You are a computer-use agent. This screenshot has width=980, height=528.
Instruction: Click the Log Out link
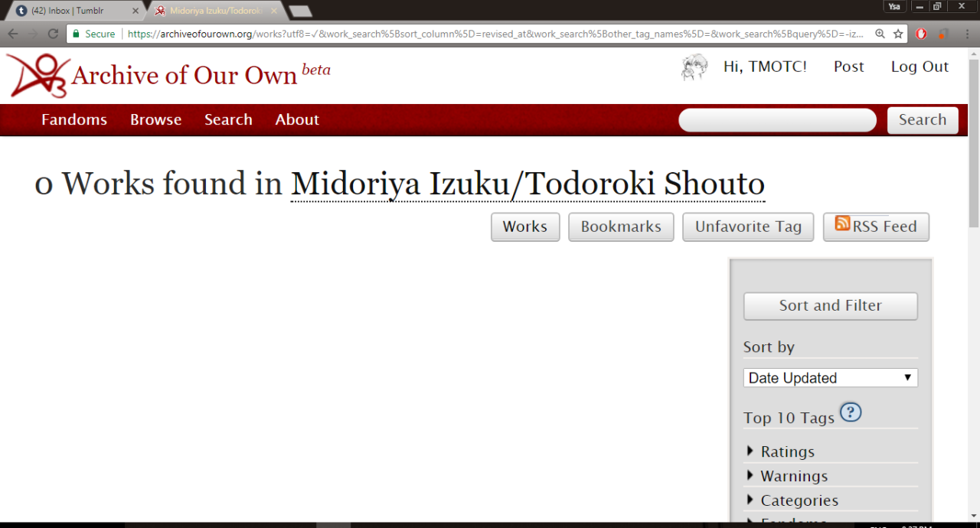[920, 67]
